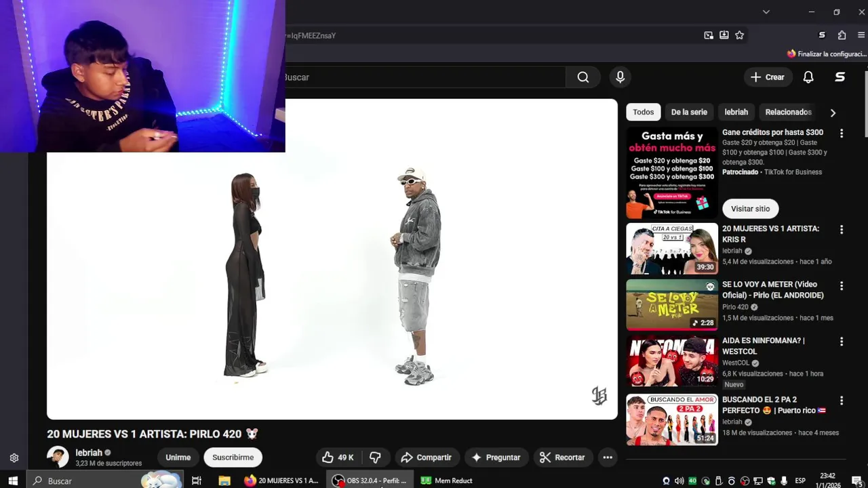
Task: Switch to OBS 32.0.4 taskbar window
Action: 370,481
